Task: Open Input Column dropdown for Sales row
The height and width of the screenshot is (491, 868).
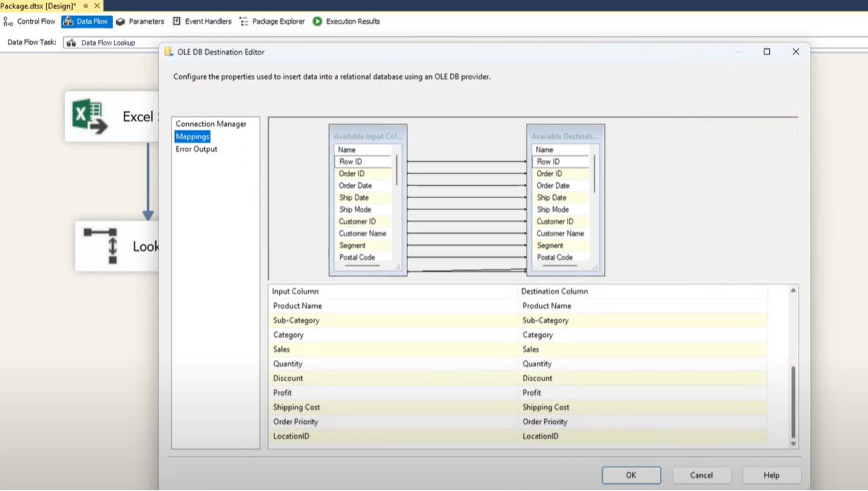Action: click(x=393, y=350)
